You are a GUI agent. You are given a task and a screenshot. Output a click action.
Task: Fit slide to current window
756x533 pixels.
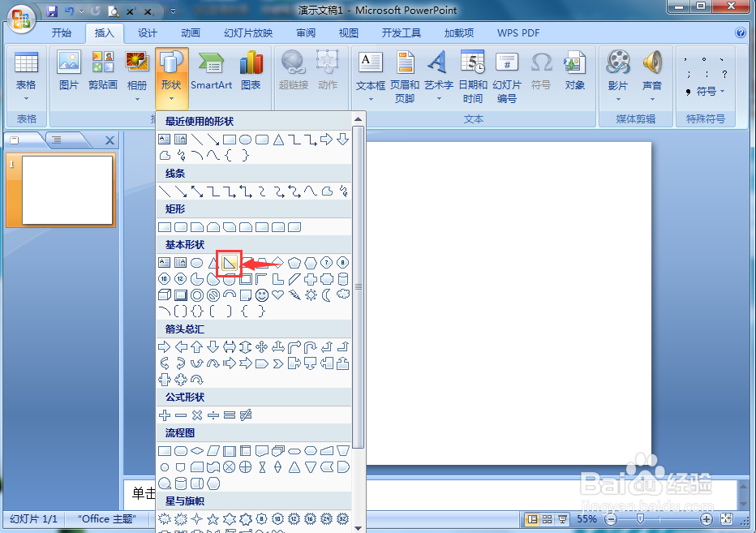(726, 519)
